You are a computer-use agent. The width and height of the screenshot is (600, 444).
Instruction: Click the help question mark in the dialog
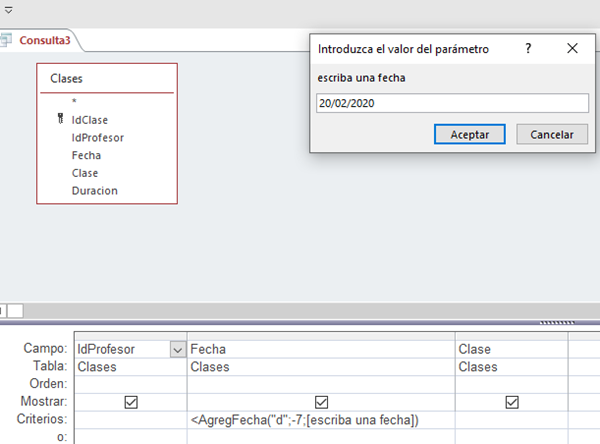(x=528, y=49)
